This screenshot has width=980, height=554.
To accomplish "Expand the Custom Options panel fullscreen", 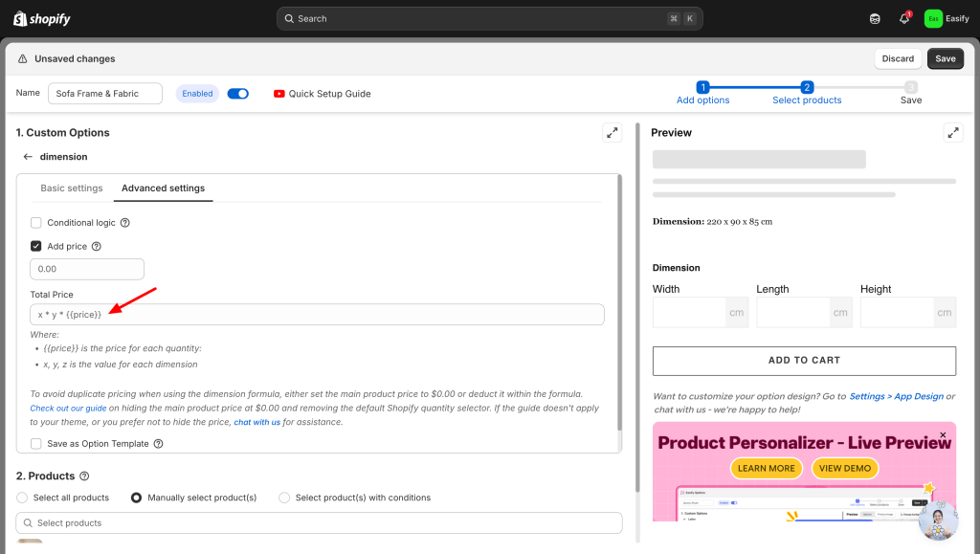I will 612,133.
